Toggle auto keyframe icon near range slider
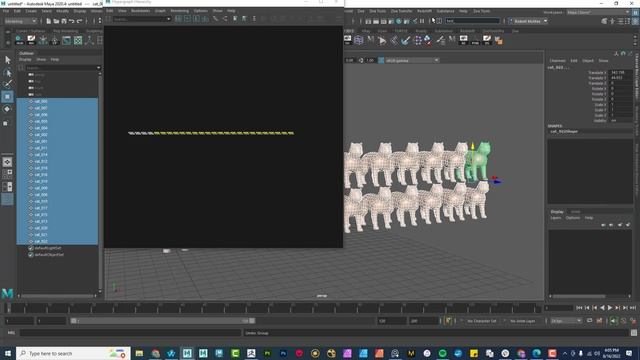Screen dimensions: 640x360 click(x=448, y=321)
